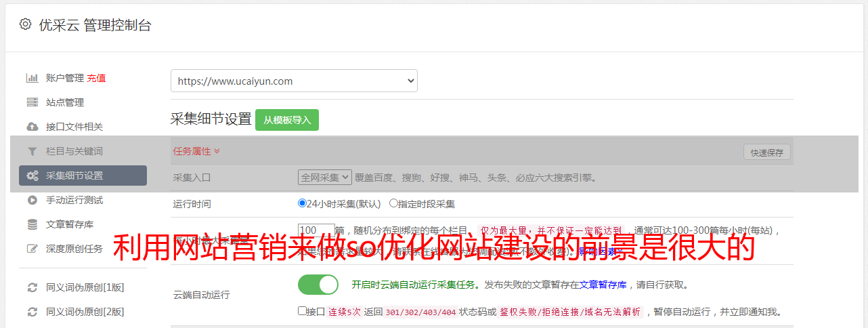Image resolution: width=868 pixels, height=328 pixels.
Task: Click the cloud upload icon for 接口文件相关
Action: point(32,127)
